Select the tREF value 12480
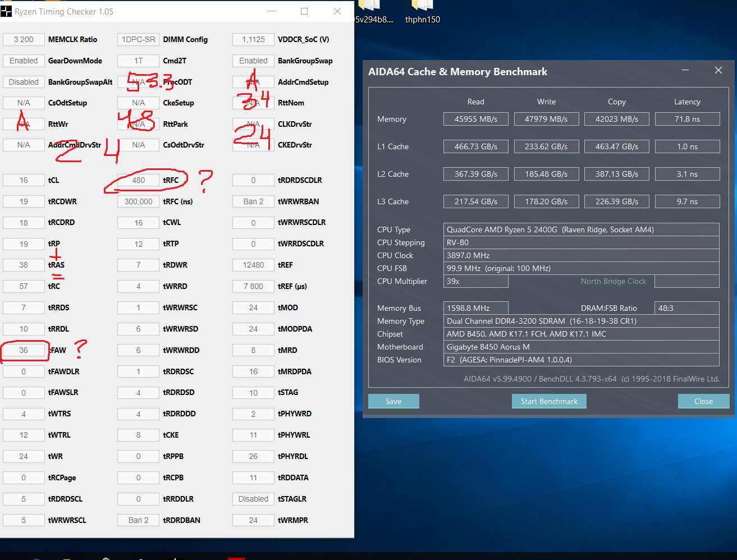Image resolution: width=737 pixels, height=560 pixels. click(x=253, y=265)
